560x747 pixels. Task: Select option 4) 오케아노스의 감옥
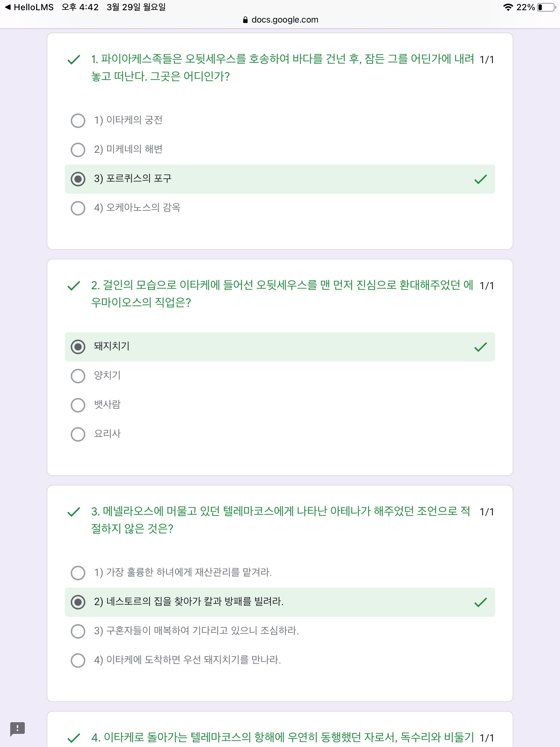(78, 208)
